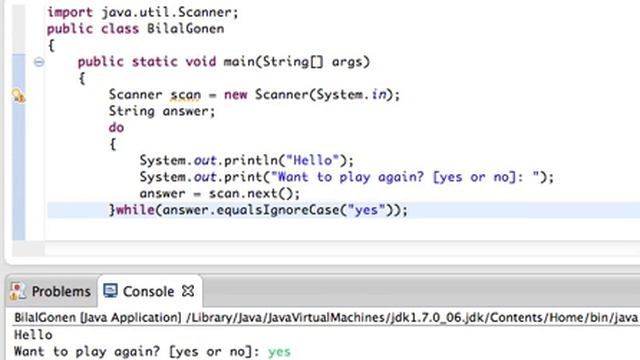
Task: Click the println "Hello" statement
Action: click(247, 160)
